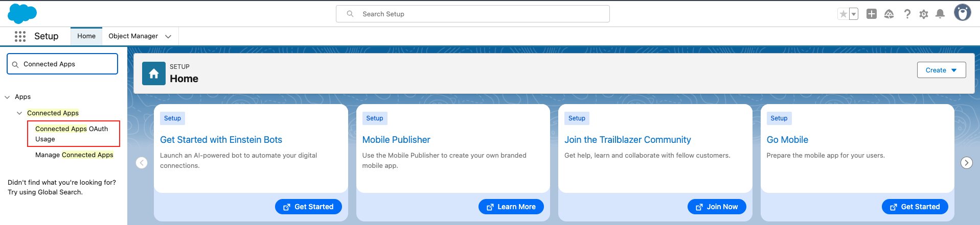The width and height of the screenshot is (980, 225).
Task: Go to next carousel card
Action: click(966, 163)
